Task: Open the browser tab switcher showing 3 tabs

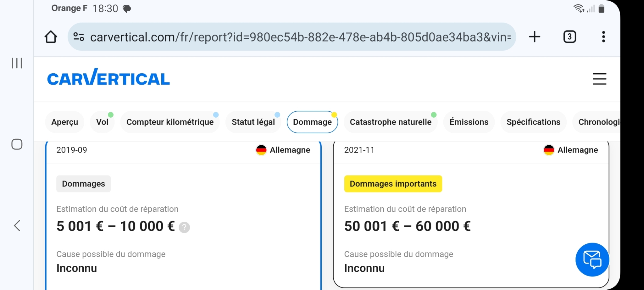Action: pyautogui.click(x=570, y=36)
